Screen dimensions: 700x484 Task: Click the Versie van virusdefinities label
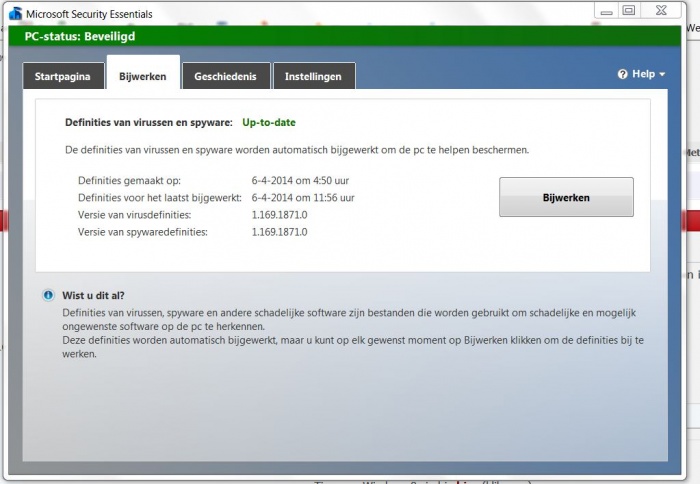[134, 215]
